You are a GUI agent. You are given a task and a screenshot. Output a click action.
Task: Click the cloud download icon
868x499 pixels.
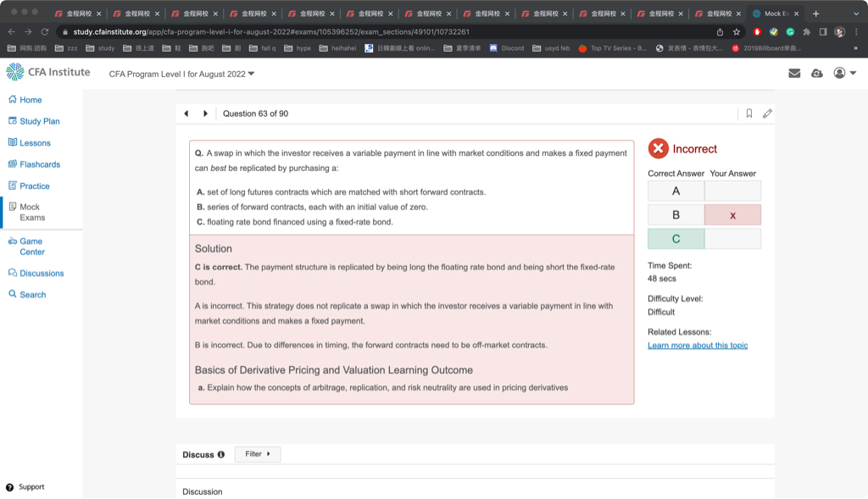[817, 74]
